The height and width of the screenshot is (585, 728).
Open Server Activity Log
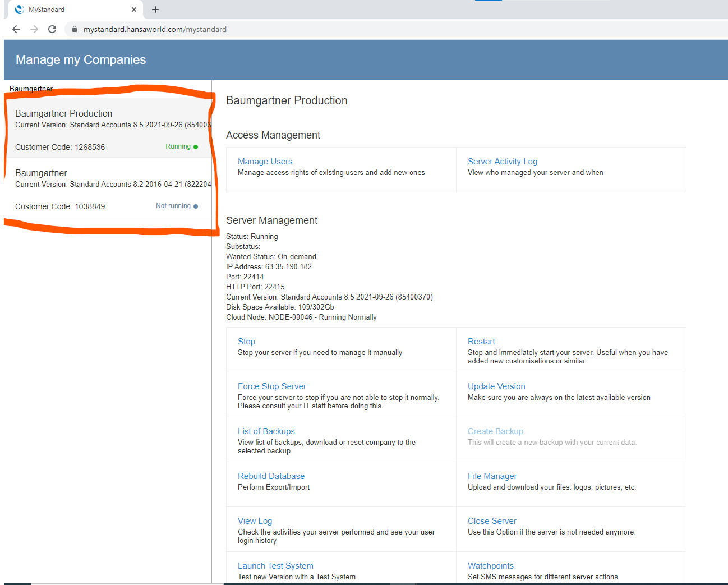(503, 162)
